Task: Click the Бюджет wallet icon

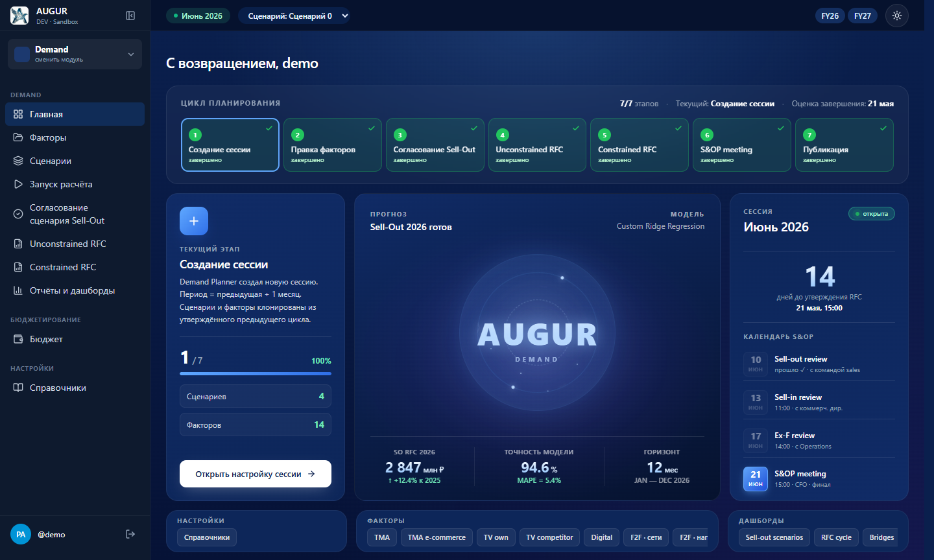Action: tap(18, 339)
